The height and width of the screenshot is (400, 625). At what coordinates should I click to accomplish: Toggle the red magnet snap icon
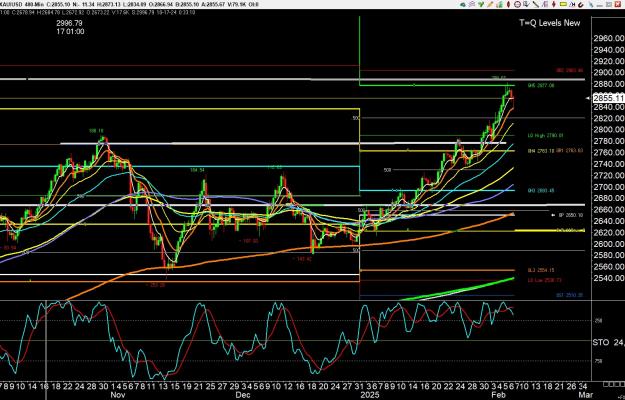coord(581,5)
